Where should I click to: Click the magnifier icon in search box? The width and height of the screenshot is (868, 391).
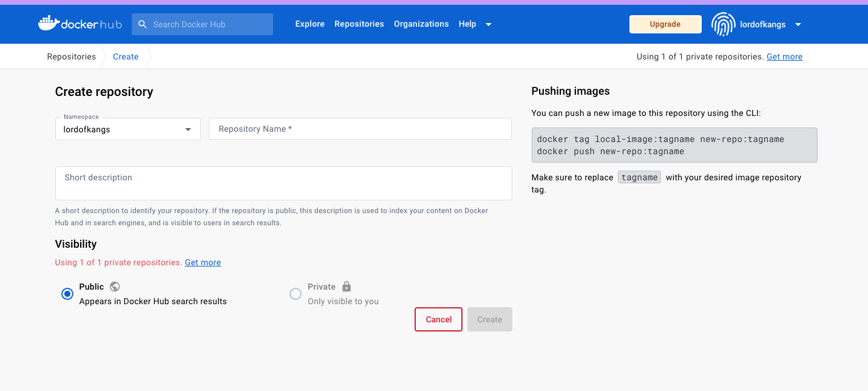[x=143, y=24]
